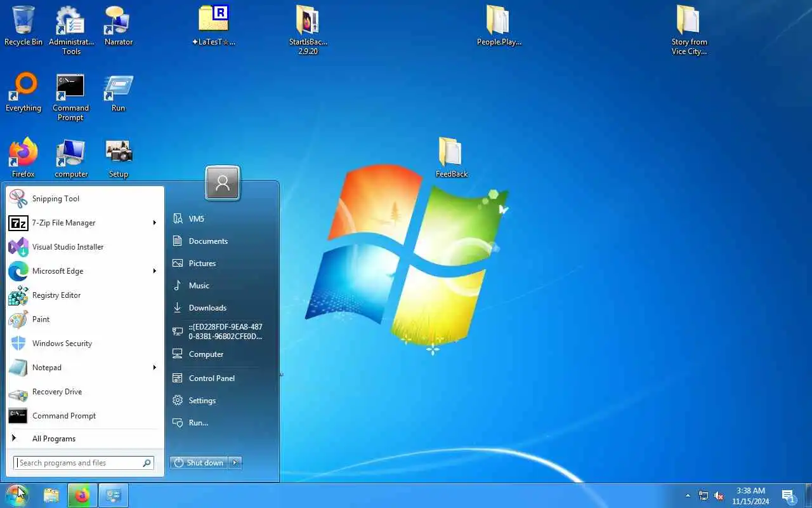
Task: Click the Start orb button
Action: 16,495
